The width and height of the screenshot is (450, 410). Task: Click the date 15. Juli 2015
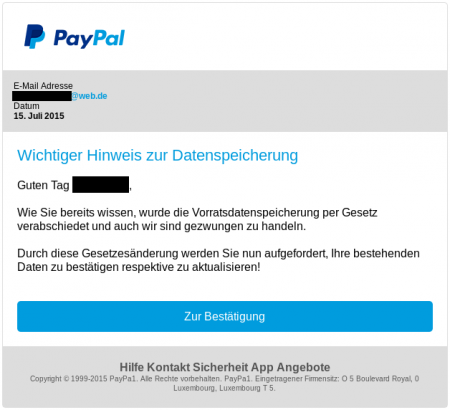(x=39, y=116)
